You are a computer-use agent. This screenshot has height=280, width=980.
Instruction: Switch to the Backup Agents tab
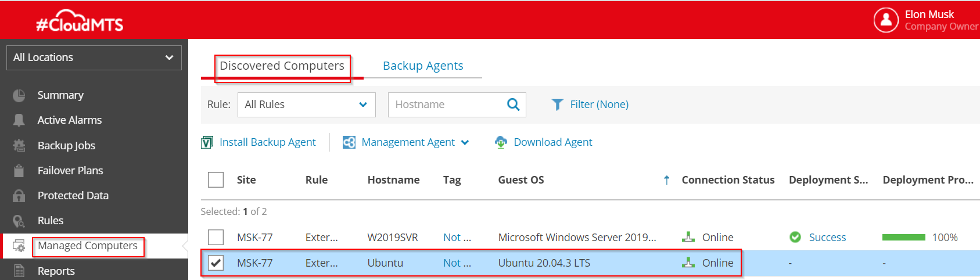(423, 66)
